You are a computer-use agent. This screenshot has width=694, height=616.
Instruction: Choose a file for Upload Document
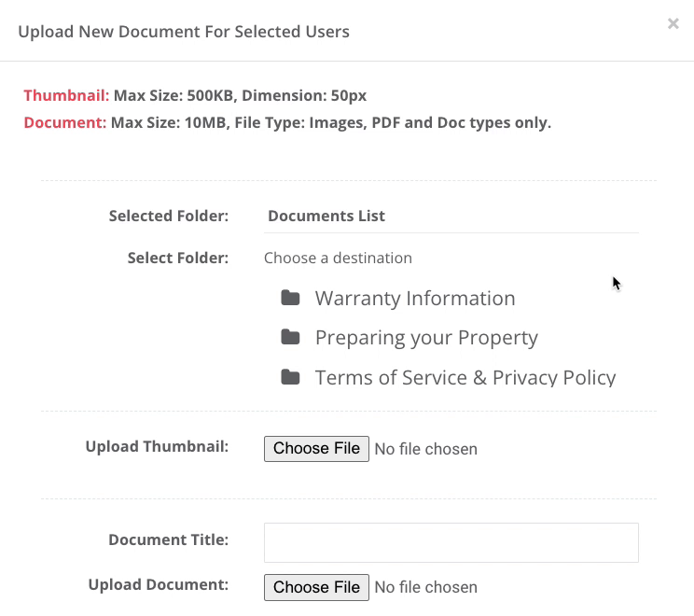pos(316,587)
